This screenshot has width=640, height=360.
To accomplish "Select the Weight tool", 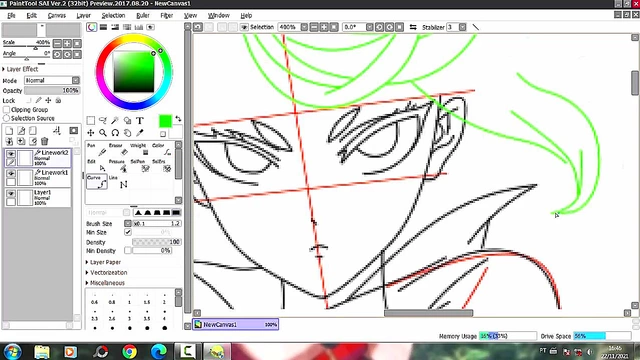I will (x=140, y=150).
